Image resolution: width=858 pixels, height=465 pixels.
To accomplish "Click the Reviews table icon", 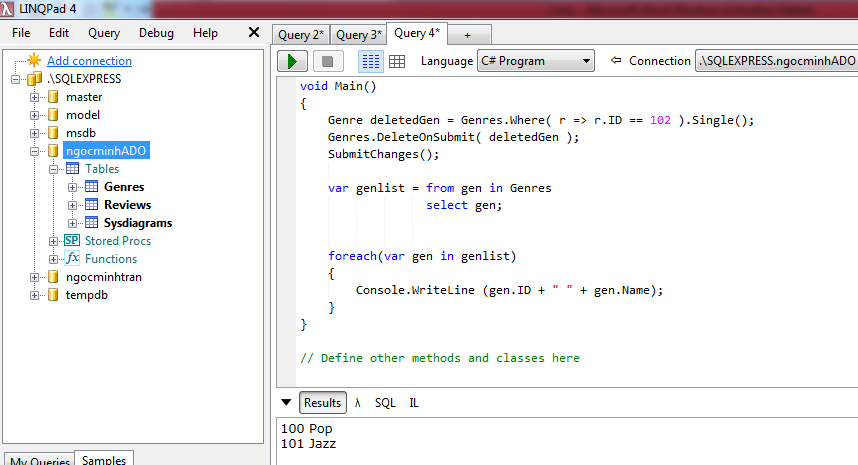I will click(x=91, y=205).
